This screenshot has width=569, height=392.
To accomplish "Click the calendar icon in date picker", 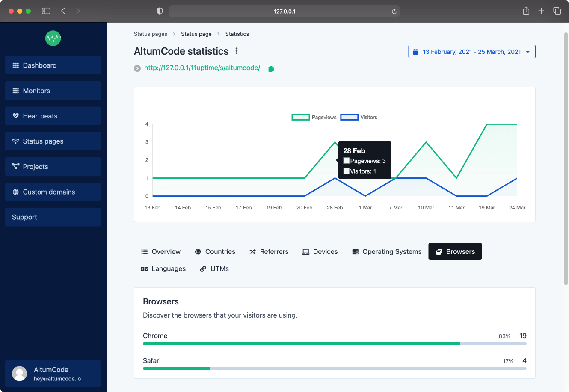I will [415, 52].
